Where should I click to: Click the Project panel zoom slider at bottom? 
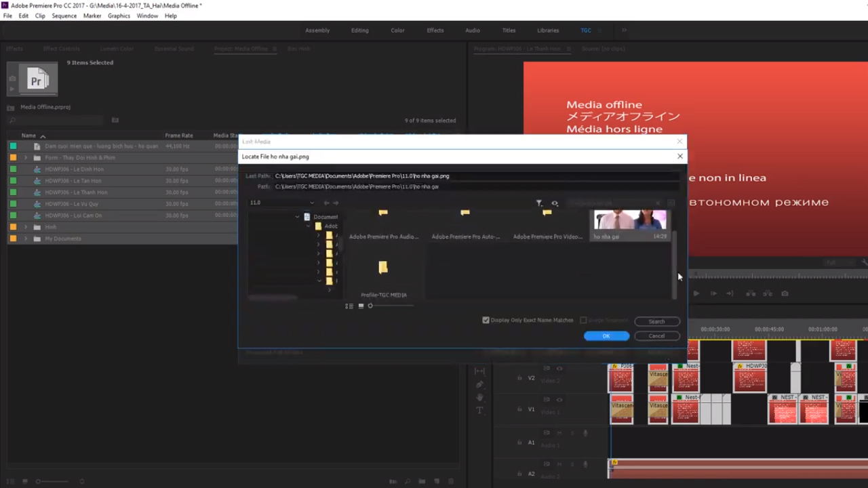tap(53, 481)
